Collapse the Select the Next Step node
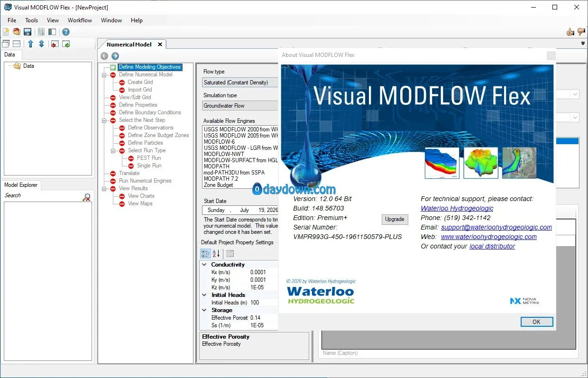This screenshot has width=588, height=378. point(104,120)
